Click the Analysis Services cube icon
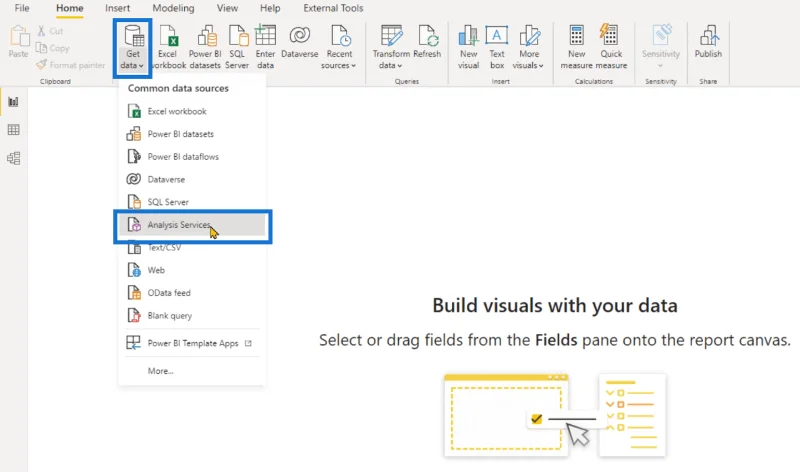 pos(134,225)
